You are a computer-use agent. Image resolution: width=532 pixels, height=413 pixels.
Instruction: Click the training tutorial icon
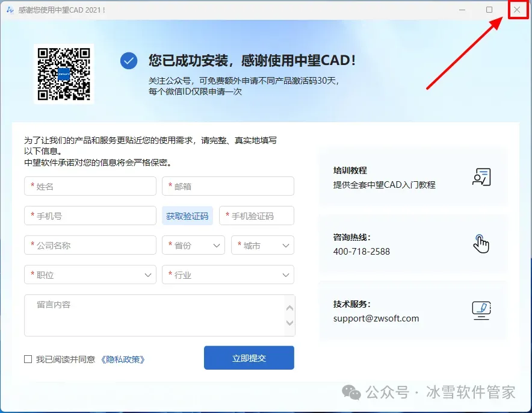click(x=481, y=177)
